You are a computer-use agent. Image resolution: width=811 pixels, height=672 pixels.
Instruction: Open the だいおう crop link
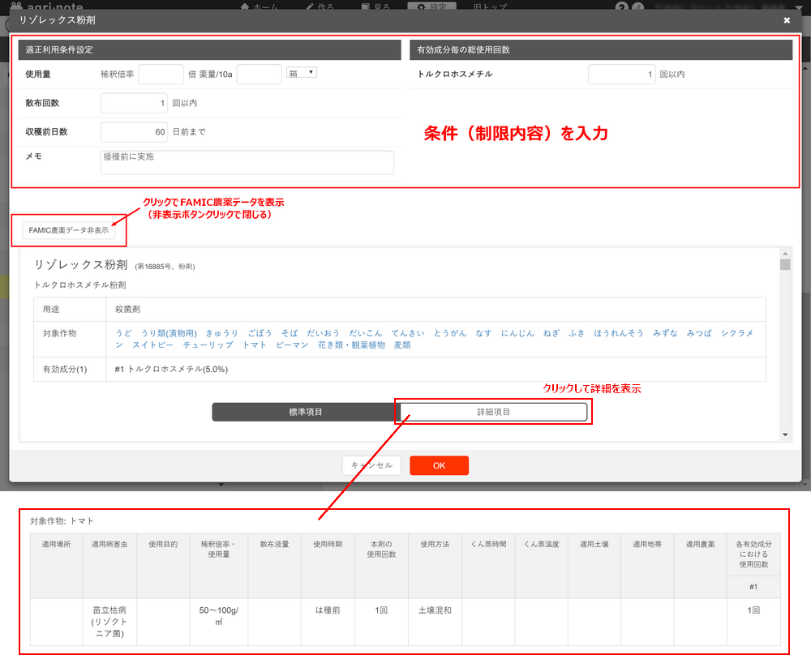pyautogui.click(x=324, y=333)
